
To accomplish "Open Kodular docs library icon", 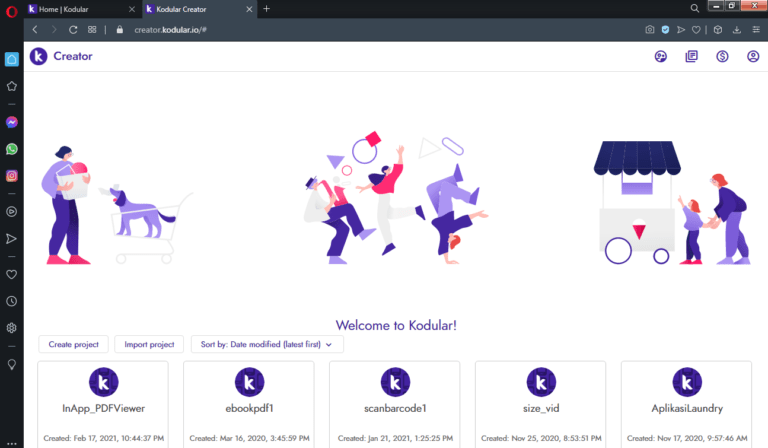I will [692, 56].
